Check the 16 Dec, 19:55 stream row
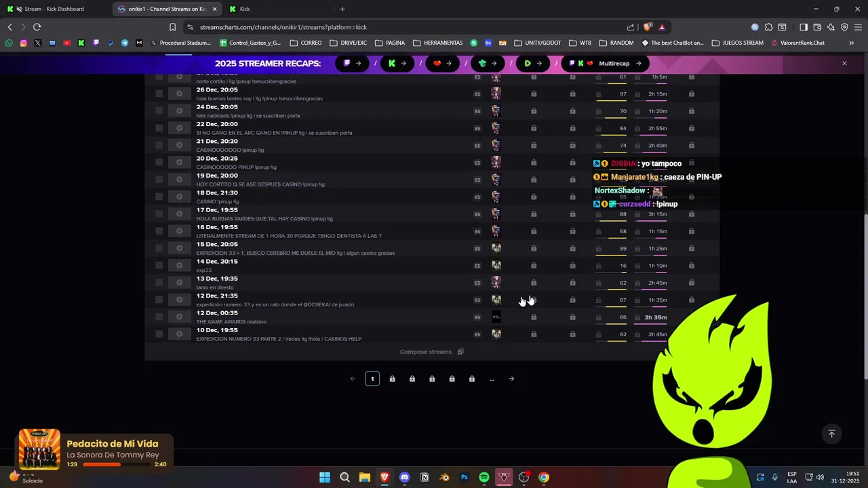Screen dimensions: 868x488 point(159,231)
